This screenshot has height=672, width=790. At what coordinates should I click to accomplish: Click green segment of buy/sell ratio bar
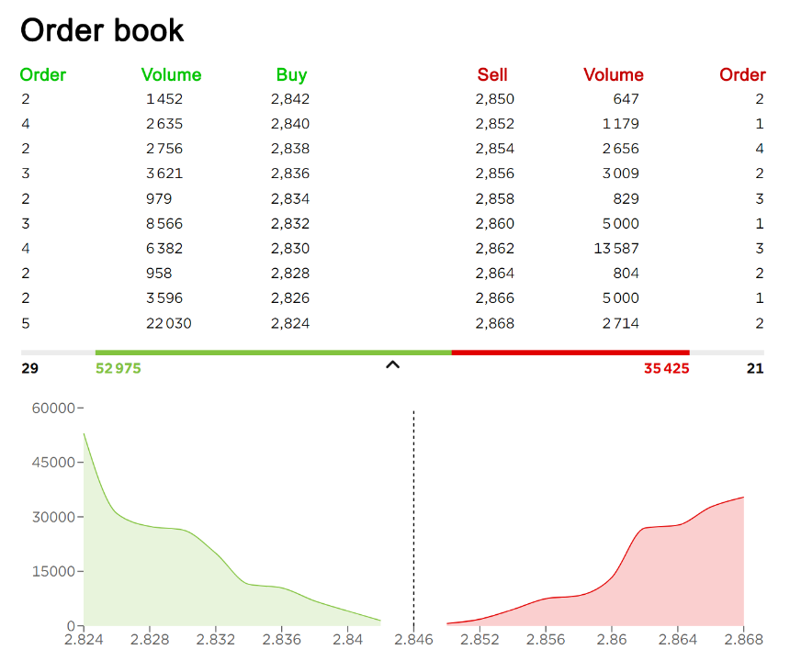coord(273,353)
